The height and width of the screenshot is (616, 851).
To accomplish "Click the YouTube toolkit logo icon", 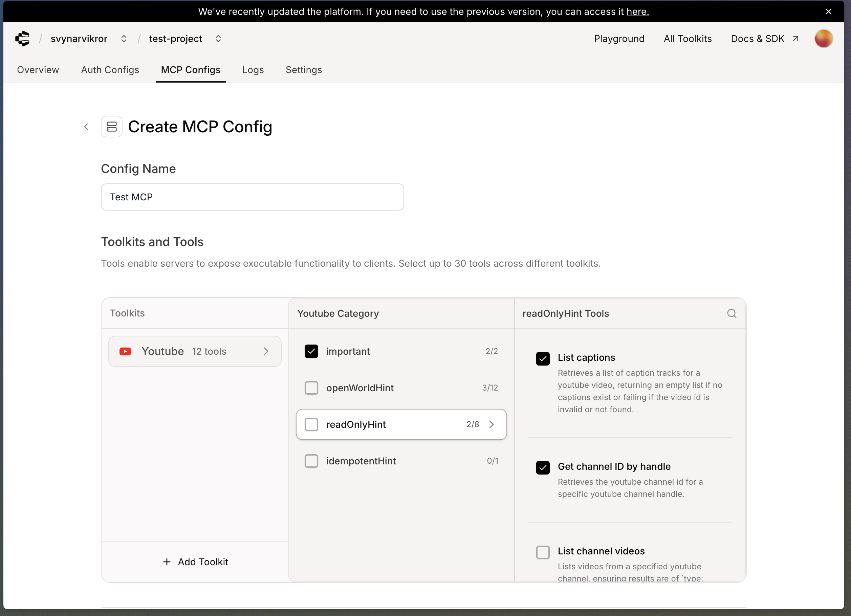I will (x=125, y=351).
